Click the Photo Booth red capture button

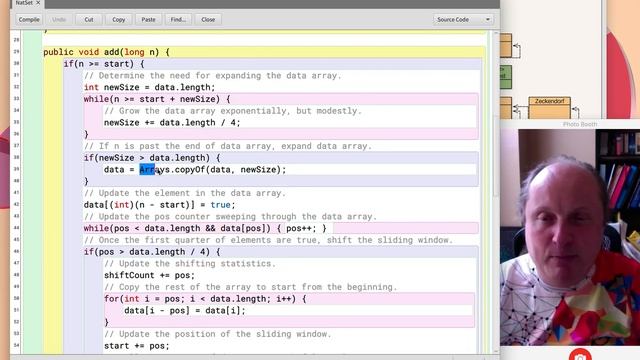pos(580,355)
